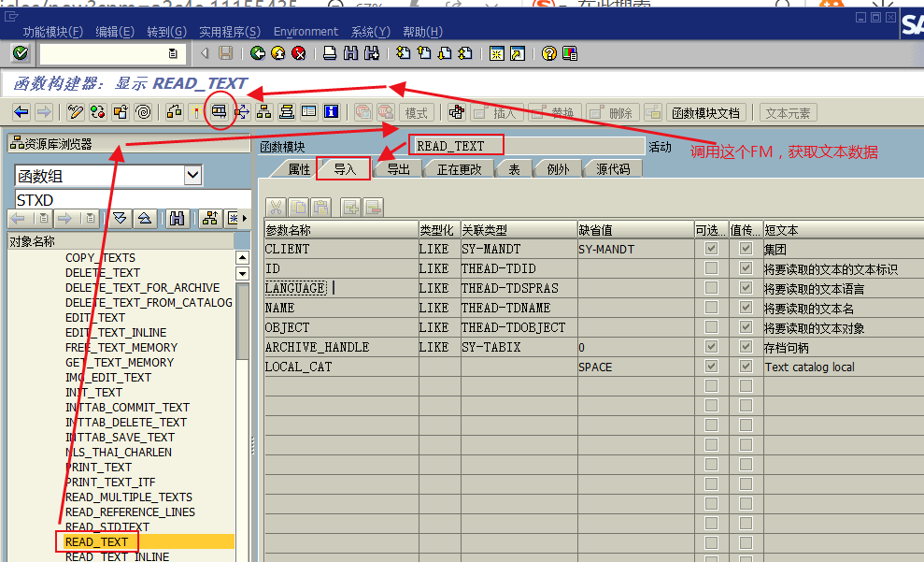Screen dimensions: 924x562
Task: Click the Activate magic wand icon
Action: point(195,111)
